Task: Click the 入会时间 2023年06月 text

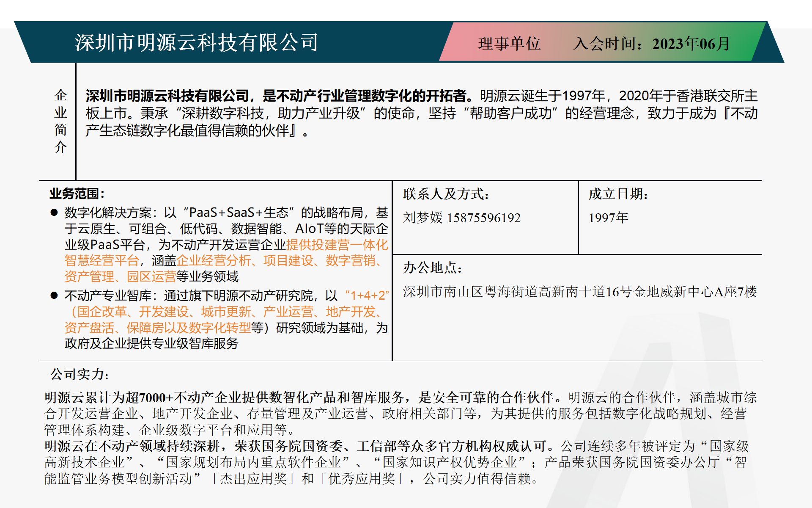Action: (651, 44)
